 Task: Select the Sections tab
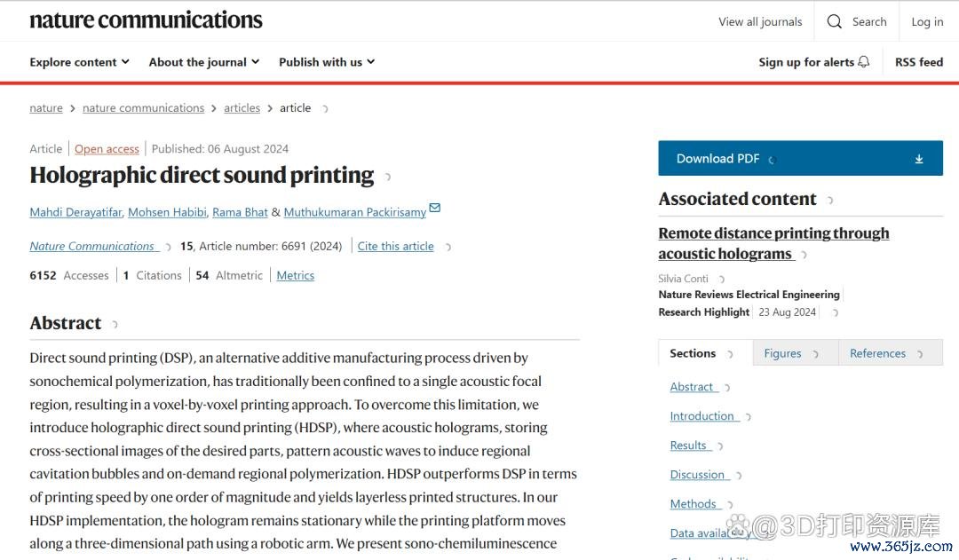pyautogui.click(x=693, y=353)
